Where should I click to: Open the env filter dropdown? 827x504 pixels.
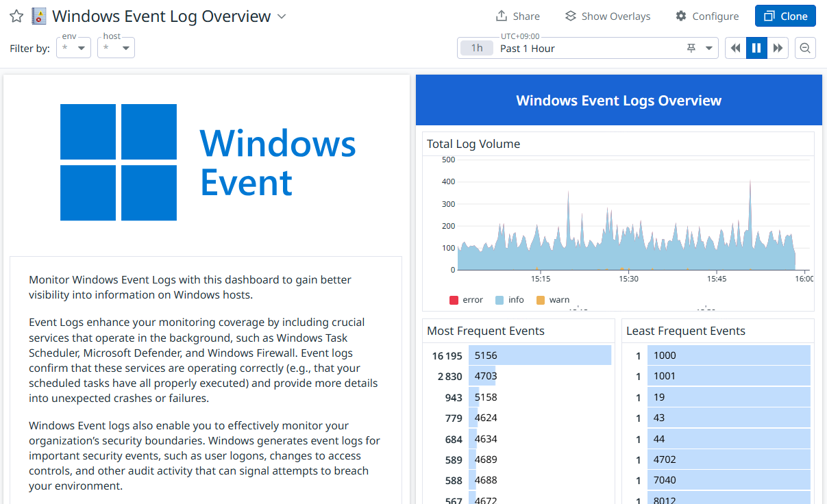tap(74, 48)
